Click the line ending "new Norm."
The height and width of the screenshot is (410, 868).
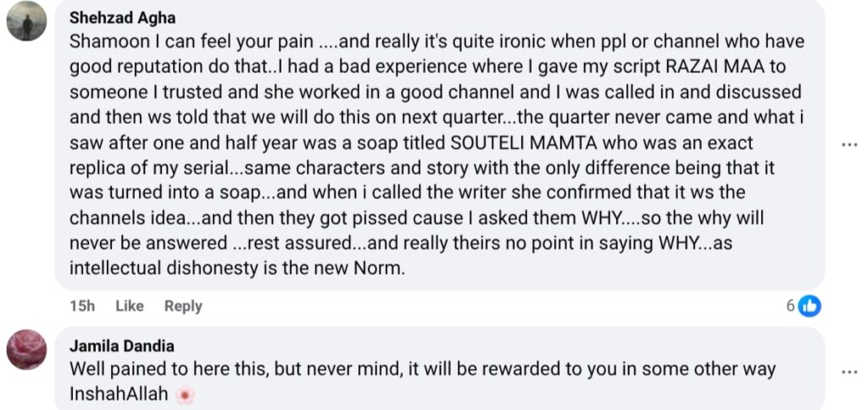pos(241,270)
